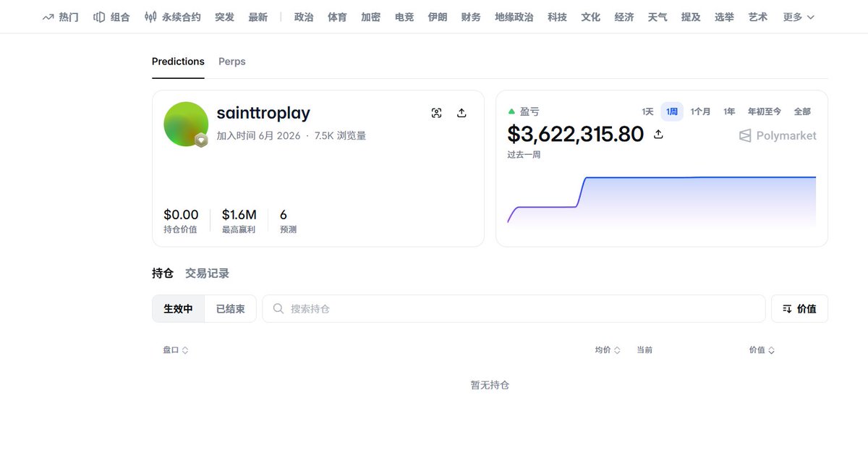The image size is (868, 474).
Task: Click the sainttroplay username text
Action: point(263,113)
